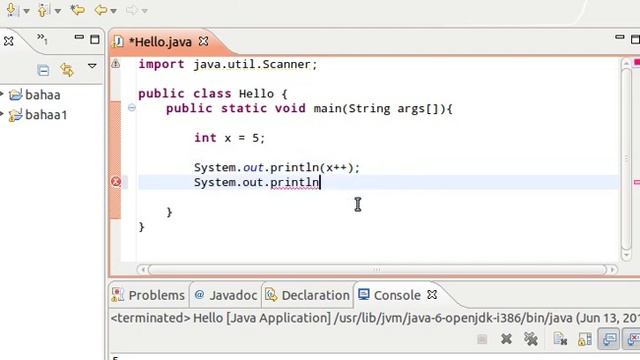Go to Last Edit Location icon
This screenshot has width=640, height=360.
77,10
